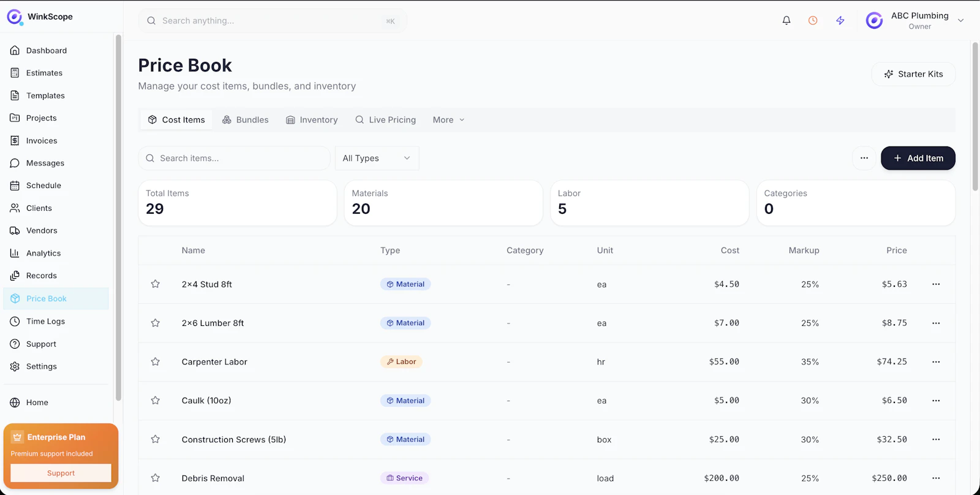The width and height of the screenshot is (980, 495).
Task: Toggle the star for Caulk (10oz)
Action: pyautogui.click(x=156, y=401)
